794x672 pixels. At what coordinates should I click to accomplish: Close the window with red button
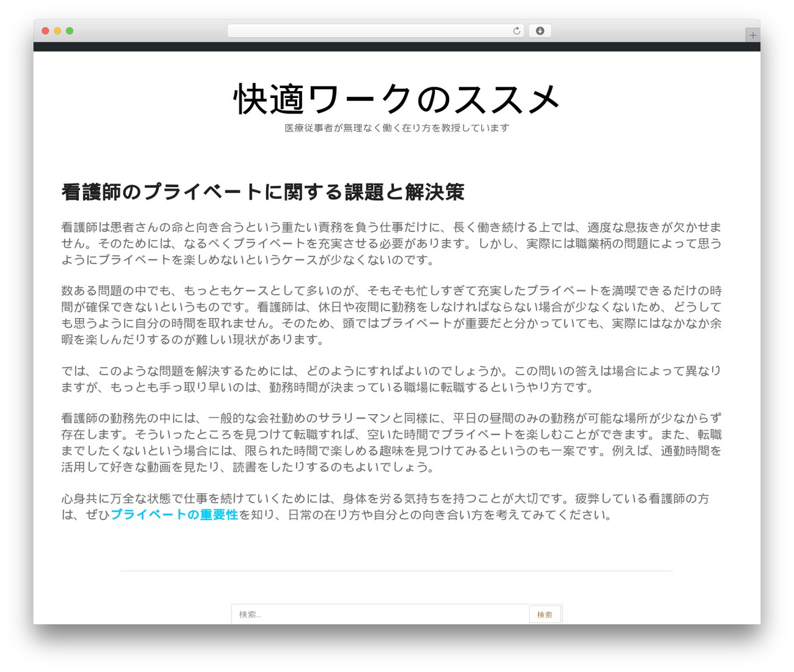[45, 31]
